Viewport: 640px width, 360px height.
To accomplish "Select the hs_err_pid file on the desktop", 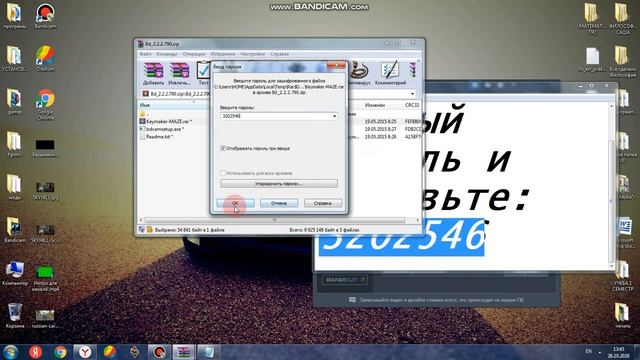I will coord(592,60).
